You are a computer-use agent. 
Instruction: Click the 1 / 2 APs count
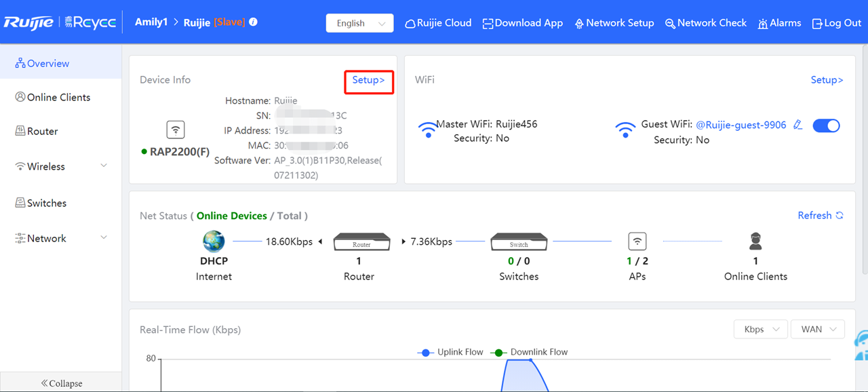pos(637,261)
